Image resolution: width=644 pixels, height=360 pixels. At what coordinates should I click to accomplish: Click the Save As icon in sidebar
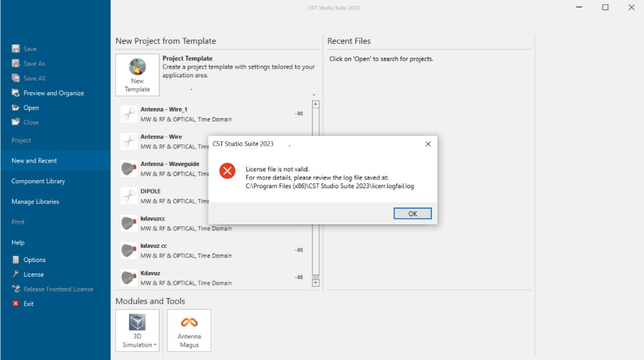pyautogui.click(x=15, y=63)
